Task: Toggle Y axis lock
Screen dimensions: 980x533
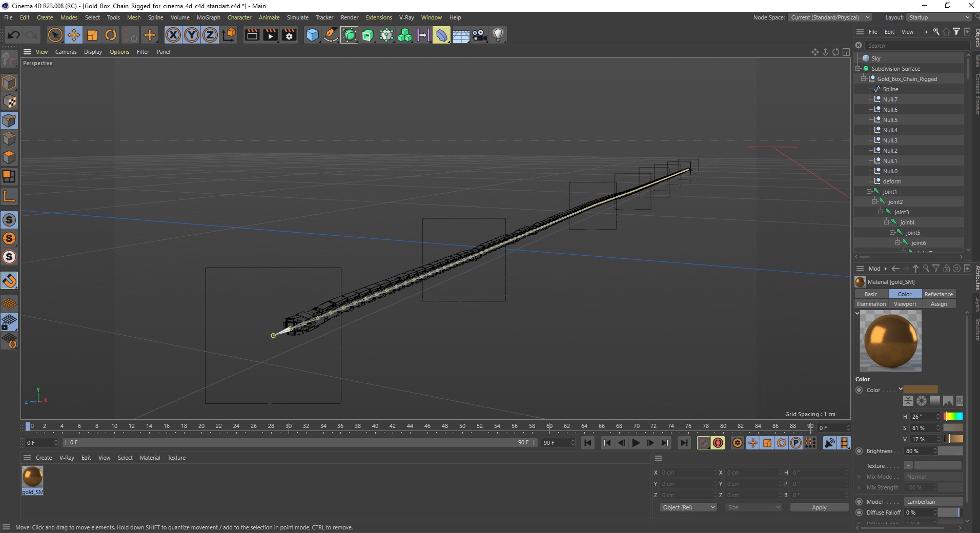Action: pyautogui.click(x=192, y=35)
